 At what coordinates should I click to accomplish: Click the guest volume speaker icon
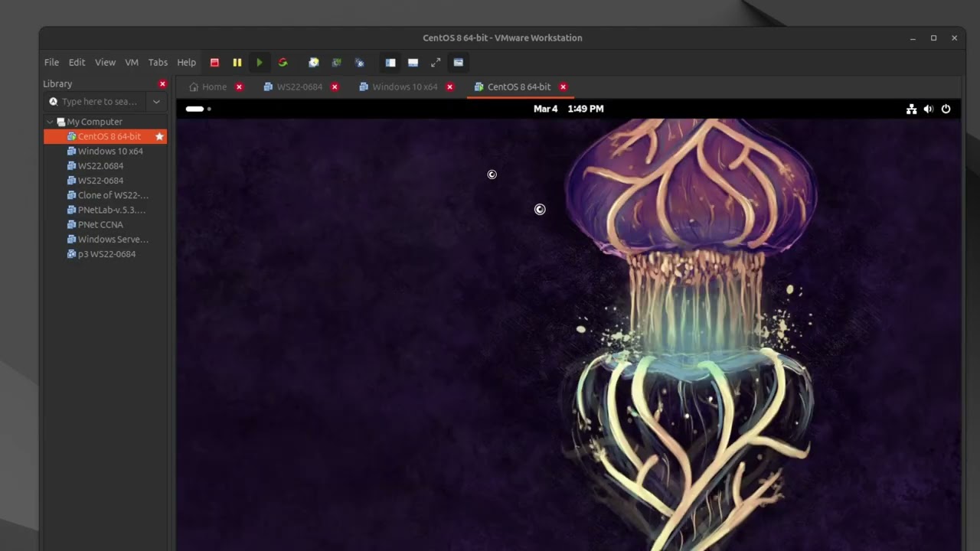(929, 109)
